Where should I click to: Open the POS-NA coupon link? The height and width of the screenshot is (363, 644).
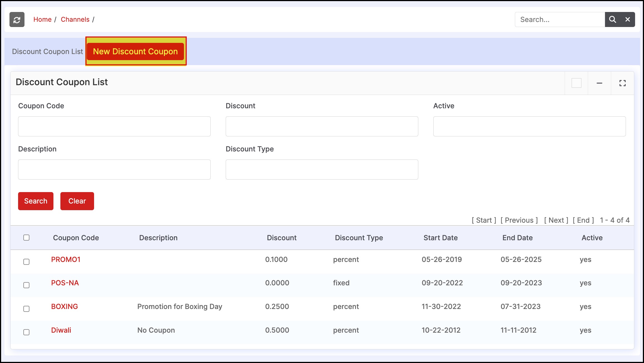tap(65, 283)
